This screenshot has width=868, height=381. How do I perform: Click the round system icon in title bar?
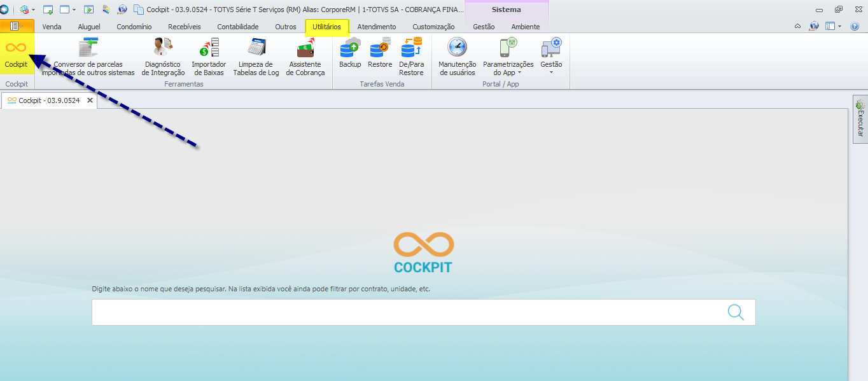(4, 10)
